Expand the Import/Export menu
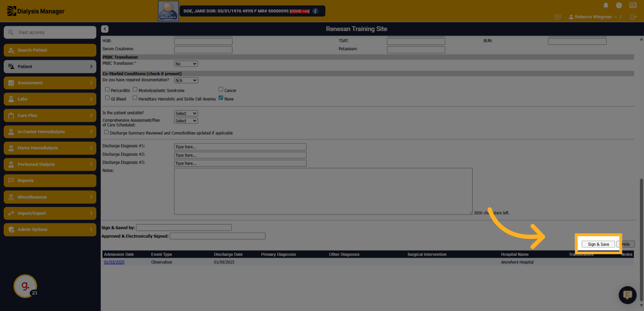The height and width of the screenshot is (311, 644). point(50,213)
